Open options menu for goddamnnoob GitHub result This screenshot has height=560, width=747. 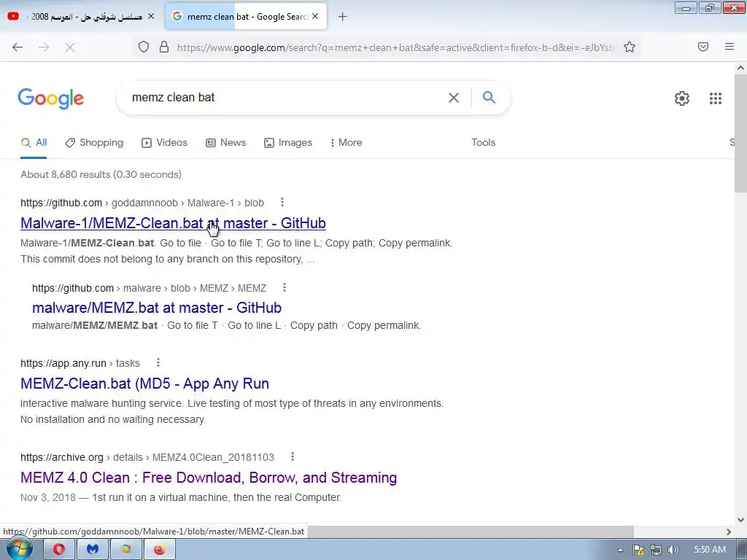point(282,203)
